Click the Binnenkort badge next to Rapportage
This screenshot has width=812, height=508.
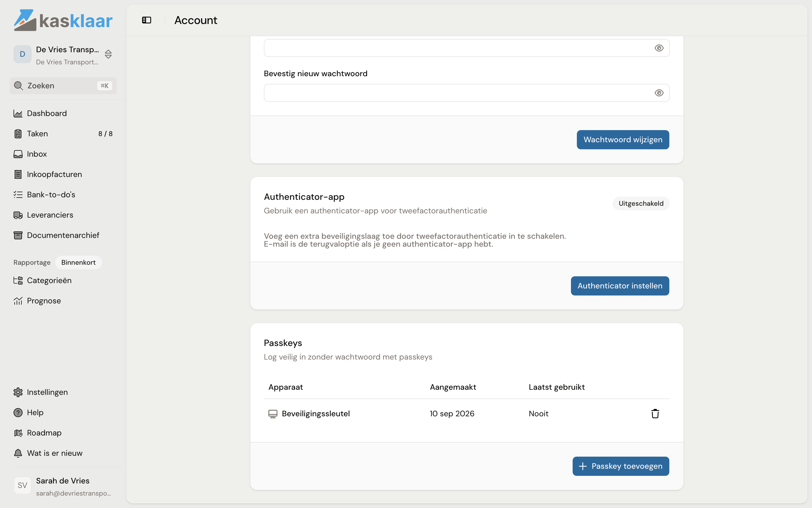tap(78, 262)
